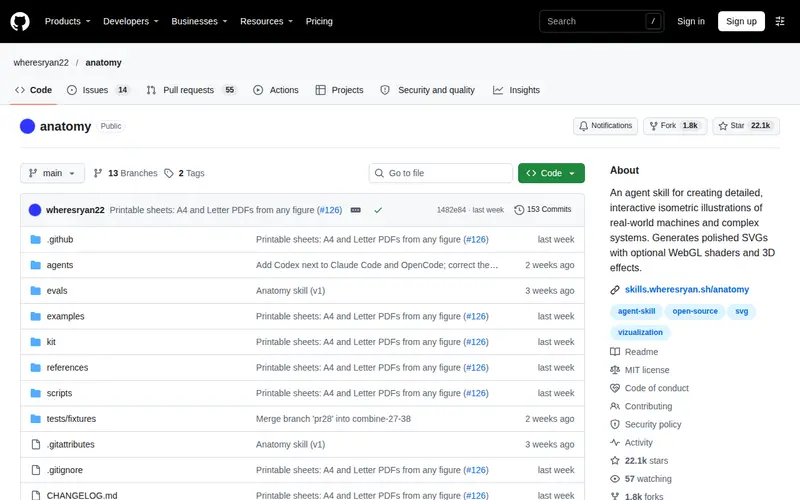View the 153 Commits history
The width and height of the screenshot is (800, 500).
pos(543,210)
